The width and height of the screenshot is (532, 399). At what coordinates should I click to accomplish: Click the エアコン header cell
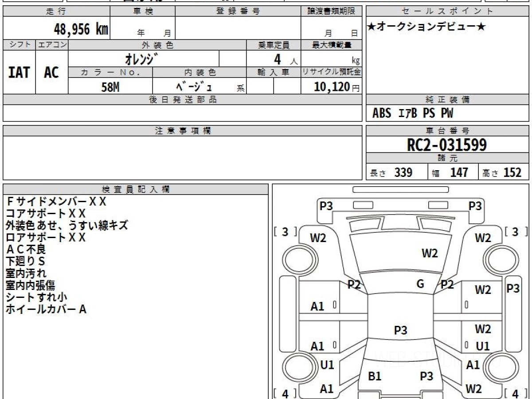[x=52, y=45]
